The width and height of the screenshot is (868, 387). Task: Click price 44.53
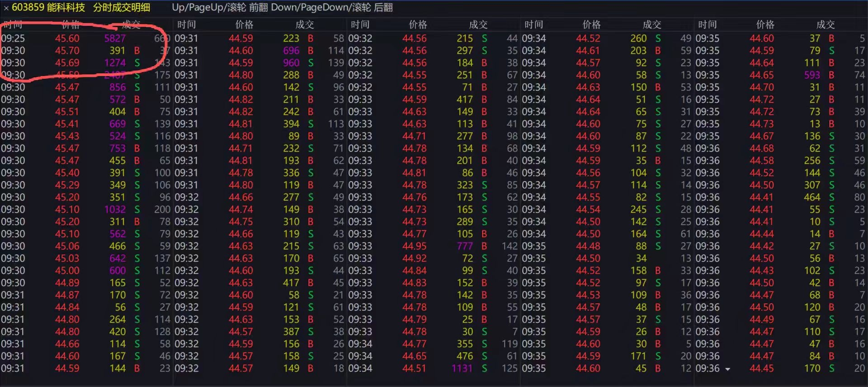pos(588,295)
